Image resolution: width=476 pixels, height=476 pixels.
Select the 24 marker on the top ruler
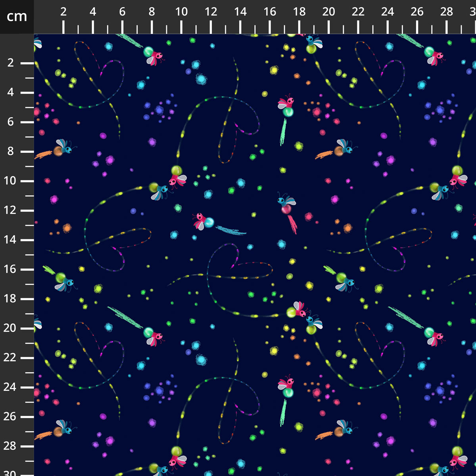388,12
